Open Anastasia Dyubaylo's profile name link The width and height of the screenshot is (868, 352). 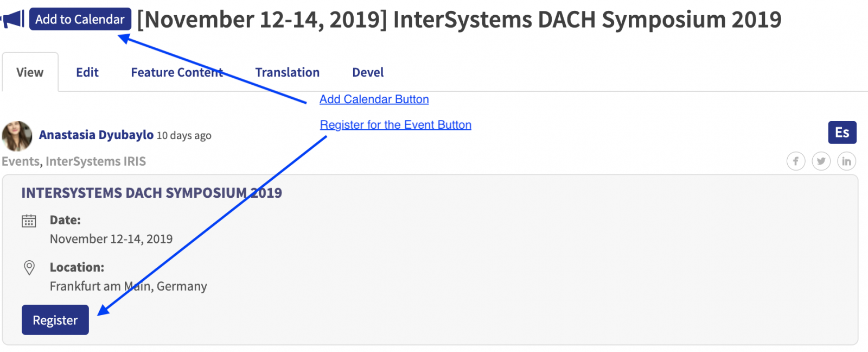pos(97,135)
